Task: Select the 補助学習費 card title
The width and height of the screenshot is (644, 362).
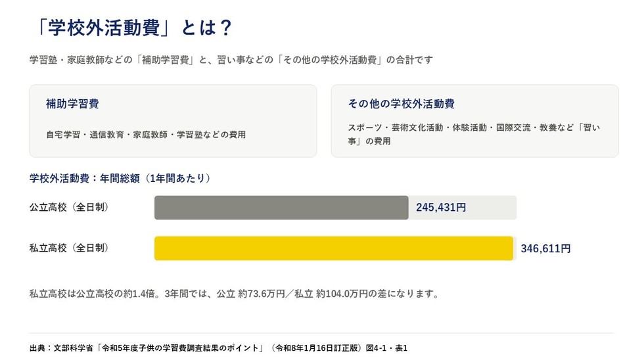Action: [x=72, y=103]
